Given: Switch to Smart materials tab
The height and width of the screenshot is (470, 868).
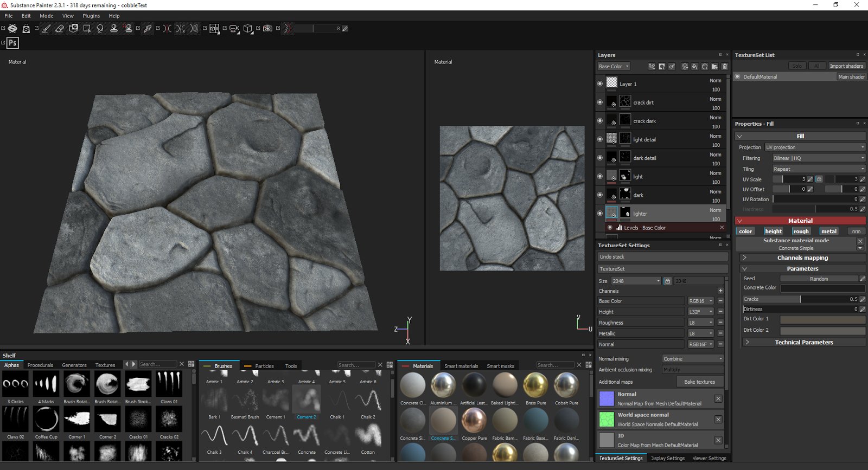Looking at the screenshot, I should (461, 366).
